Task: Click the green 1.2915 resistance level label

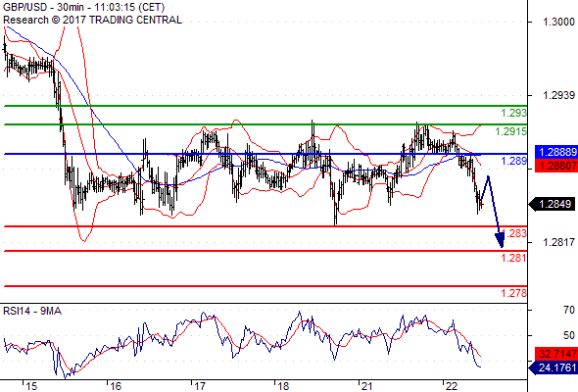Action: point(511,131)
